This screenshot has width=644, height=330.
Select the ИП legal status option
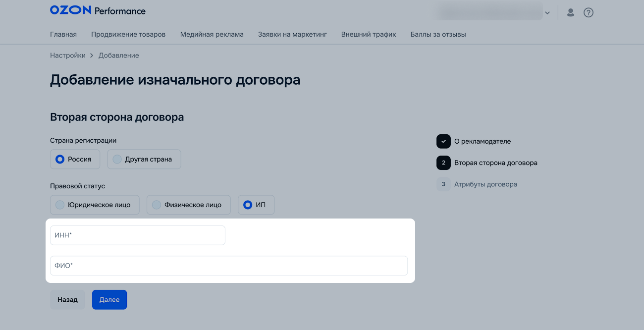click(x=256, y=205)
